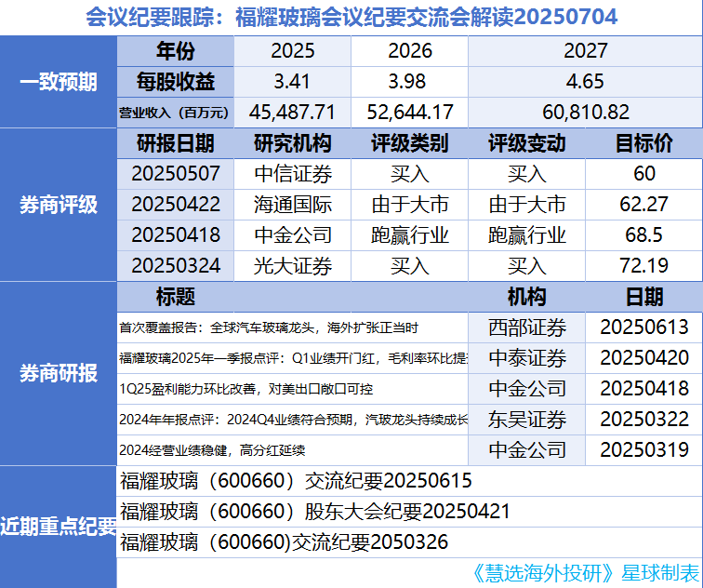Click the 《慧选海外投研》星球制表 credit
Viewport: 703px width, 588px height.
[x=587, y=573]
